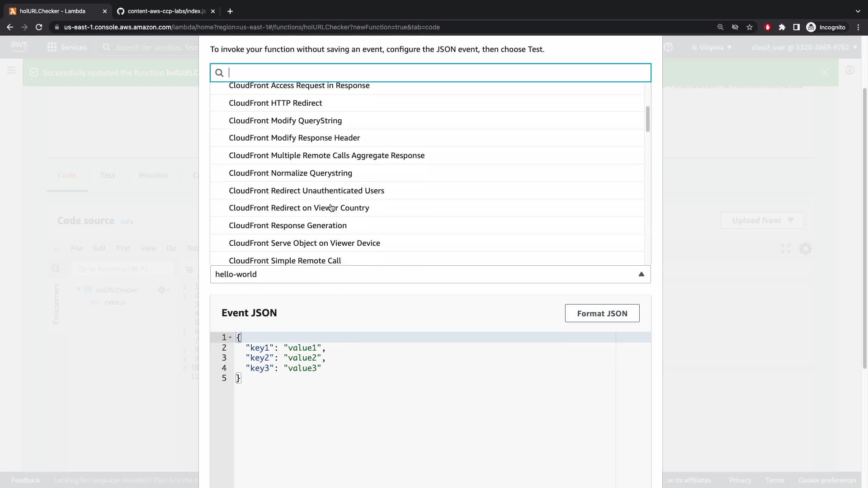This screenshot has height=488, width=868.
Task: Pick CloudFront Normalize Querystring option
Action: click(x=290, y=173)
